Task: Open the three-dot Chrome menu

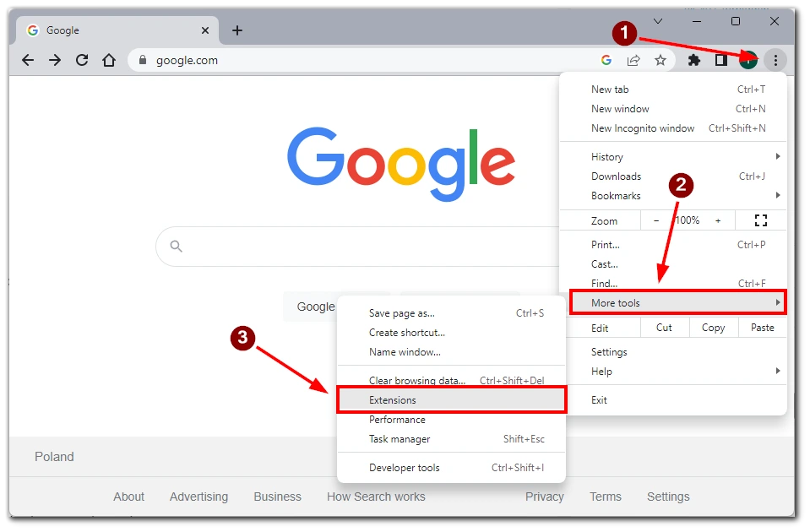Action: 775,61
